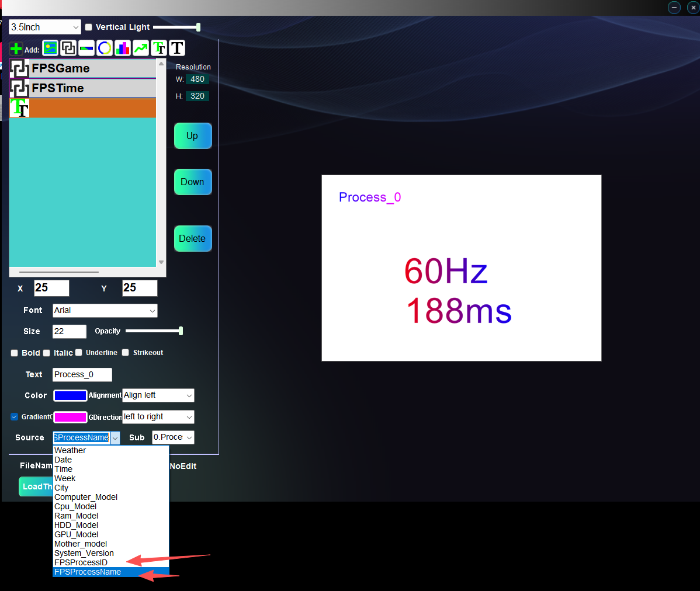Add static text with black T icon
The width and height of the screenshot is (700, 591).
177,48
